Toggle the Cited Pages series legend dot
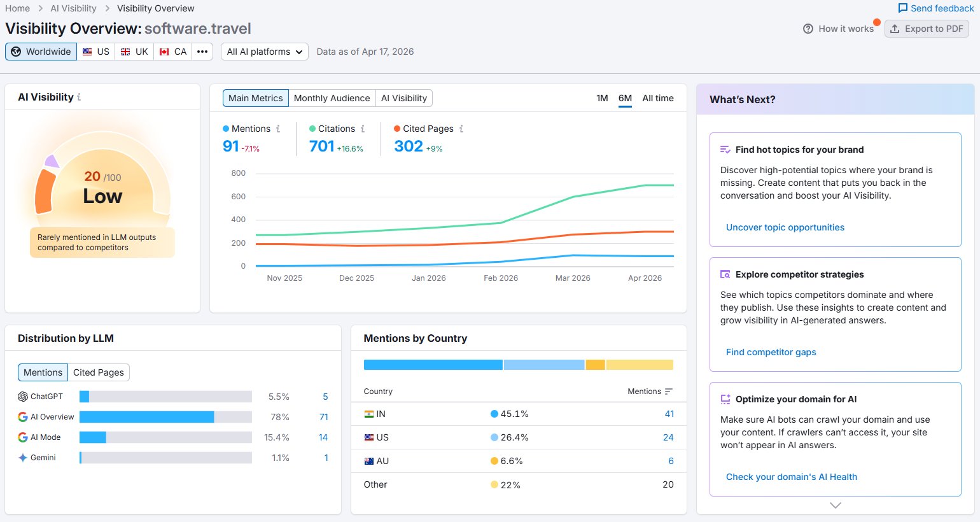 pos(397,129)
